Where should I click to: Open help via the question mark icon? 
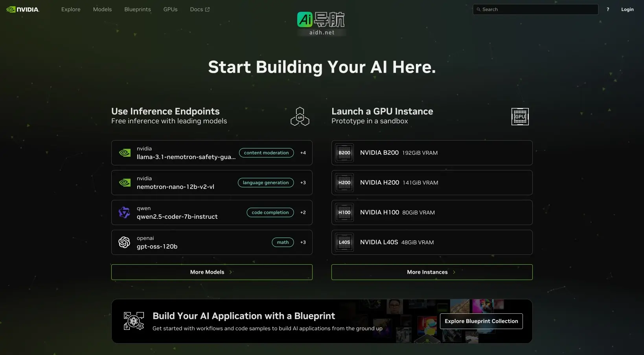point(608,9)
